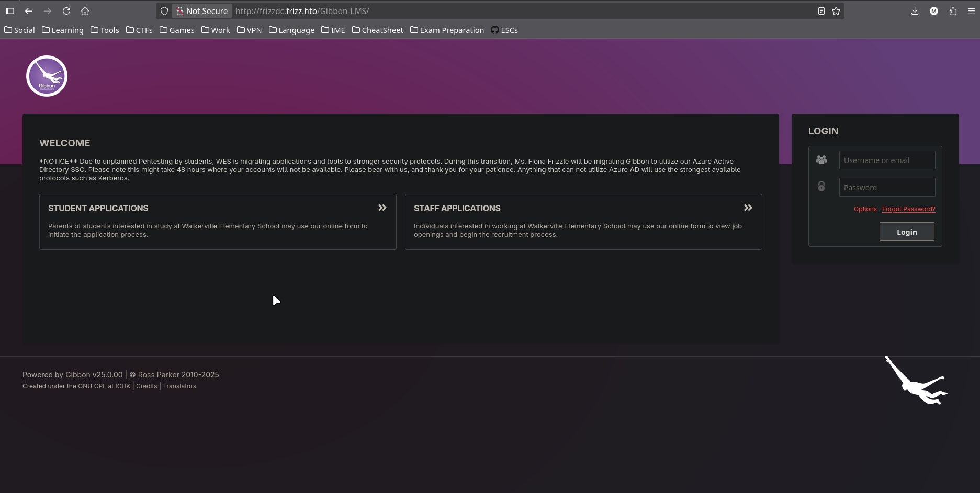Screen dimensions: 980x493
Task: Open the browser hamburger menu
Action: pyautogui.click(x=971, y=11)
